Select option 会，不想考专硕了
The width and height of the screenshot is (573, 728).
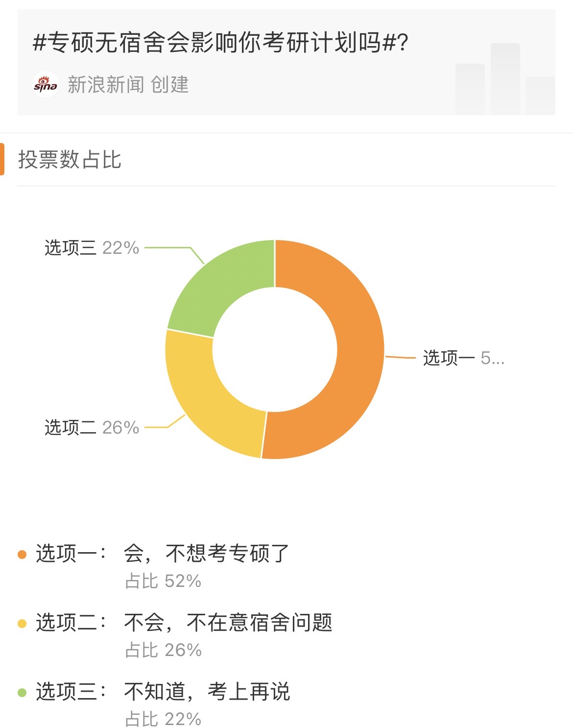tap(206, 554)
